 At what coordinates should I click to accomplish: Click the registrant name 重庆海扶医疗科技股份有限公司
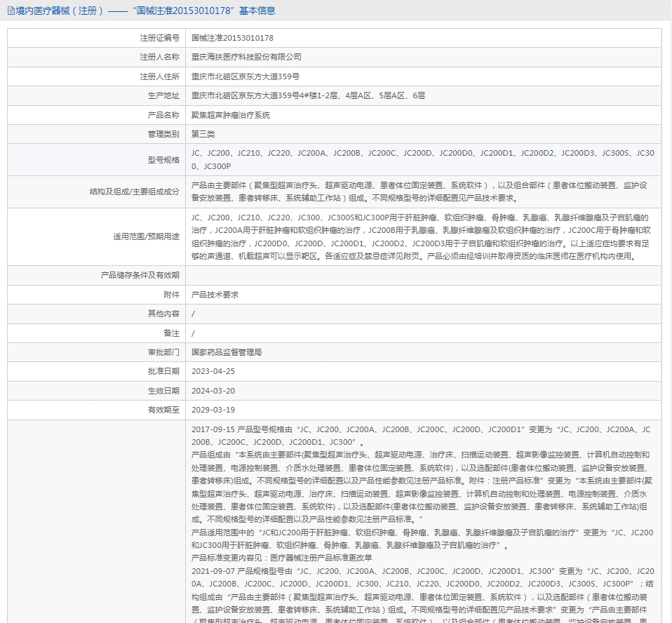tap(246, 57)
